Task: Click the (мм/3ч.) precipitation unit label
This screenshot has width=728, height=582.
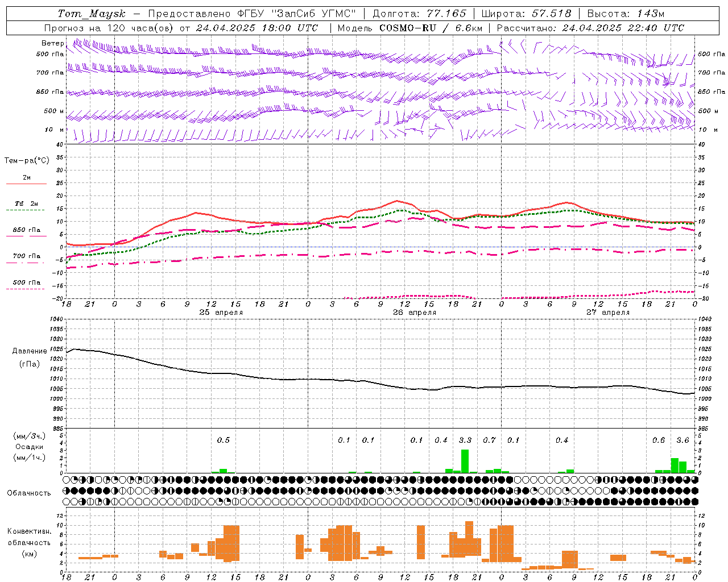Action: pos(29,436)
